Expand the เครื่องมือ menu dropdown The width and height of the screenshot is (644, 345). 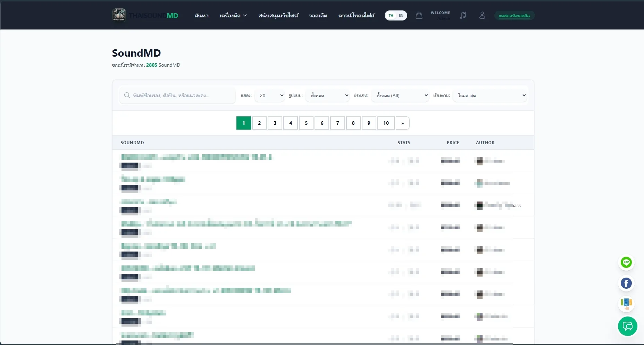click(233, 15)
